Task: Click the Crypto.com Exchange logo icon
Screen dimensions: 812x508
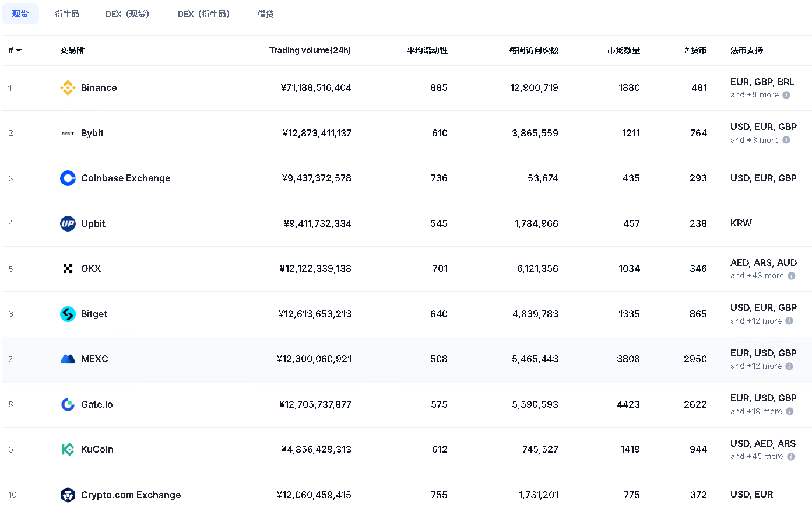Action: point(68,495)
